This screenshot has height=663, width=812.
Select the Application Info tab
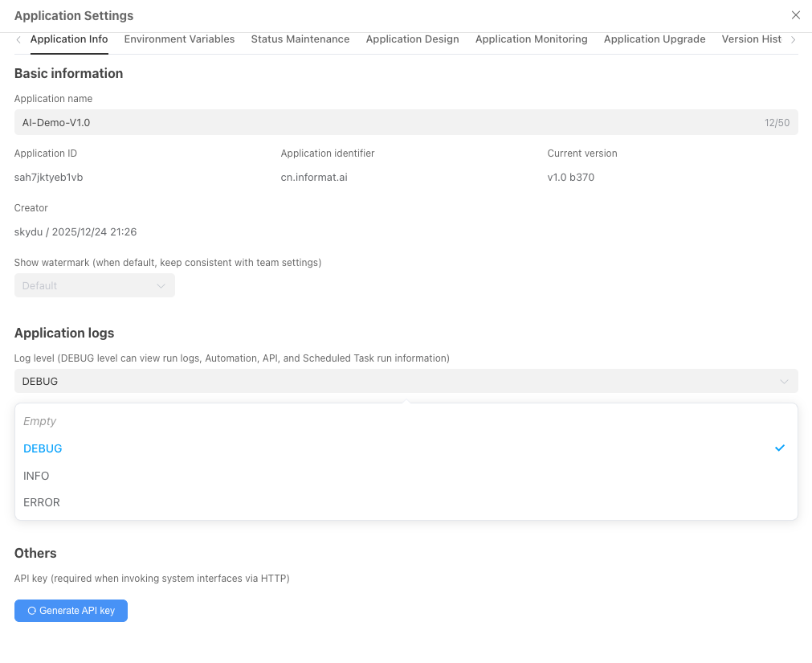[x=69, y=39]
